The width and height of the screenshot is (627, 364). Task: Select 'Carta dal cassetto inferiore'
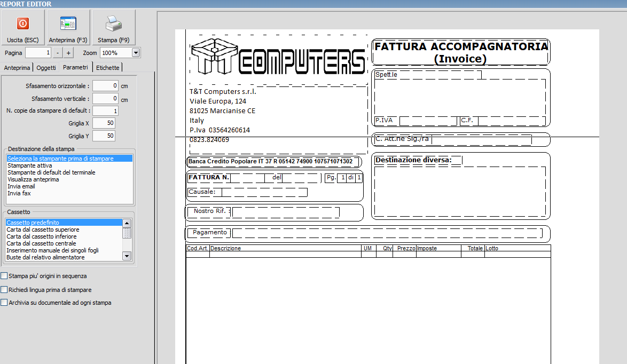point(64,236)
